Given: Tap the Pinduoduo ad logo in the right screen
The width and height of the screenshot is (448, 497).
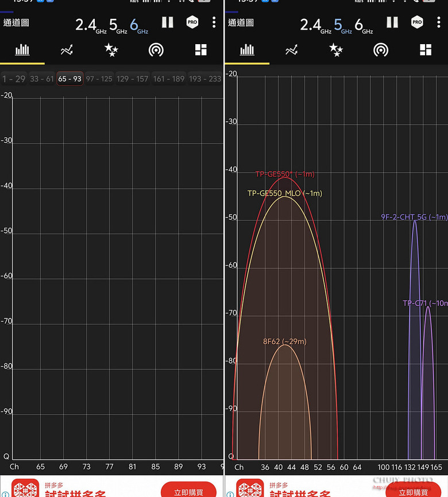Looking at the screenshot, I should (x=250, y=488).
